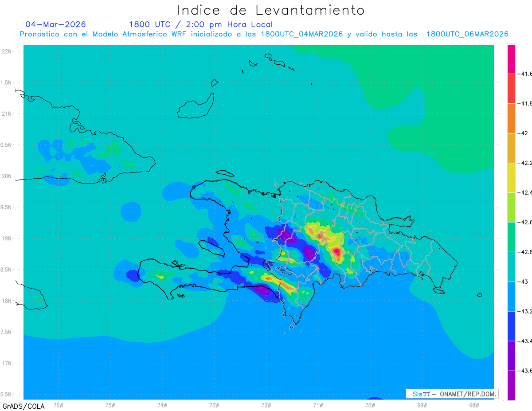Click the '19N' latitude label
The height and width of the screenshot is (411, 532).
(x=7, y=238)
